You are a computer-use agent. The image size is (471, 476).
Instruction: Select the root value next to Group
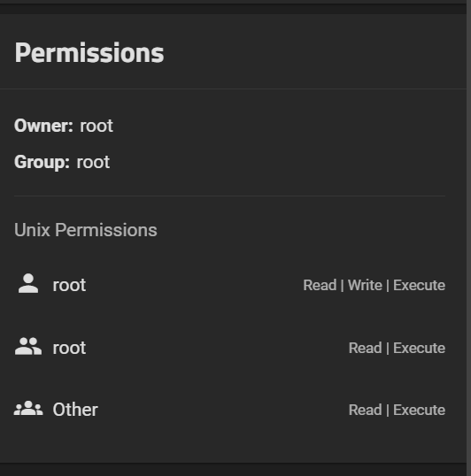tap(93, 162)
